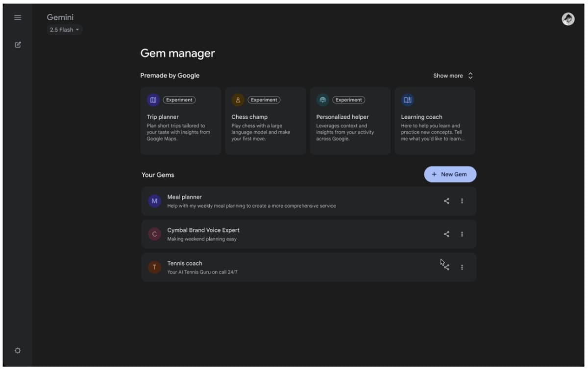The width and height of the screenshot is (588, 369).
Task: Click the Gemini logo text
Action: (x=60, y=18)
